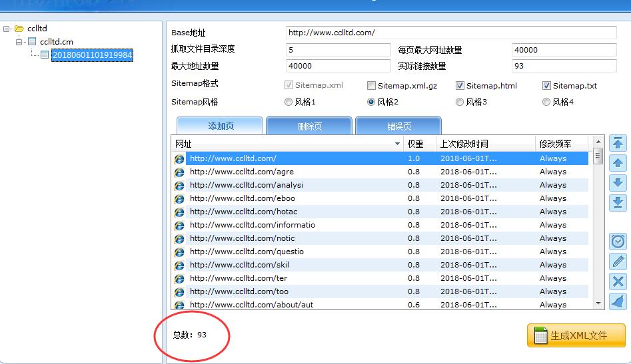Click the 抓取文件目录深度 field showing 5
This screenshot has width=631, height=364.
pyautogui.click(x=338, y=50)
